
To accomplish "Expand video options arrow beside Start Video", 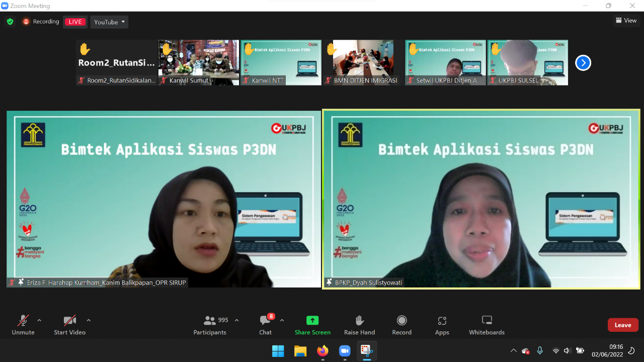I will point(89,320).
